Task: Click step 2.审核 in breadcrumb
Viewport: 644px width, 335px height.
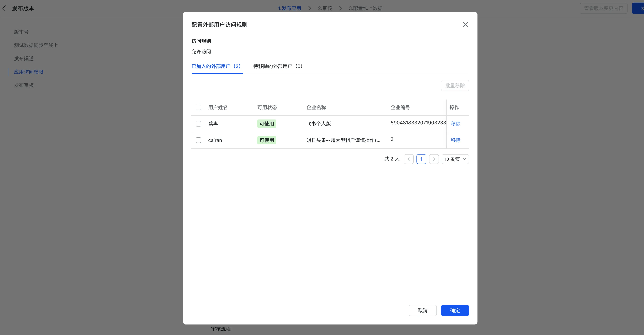Action: point(325,8)
